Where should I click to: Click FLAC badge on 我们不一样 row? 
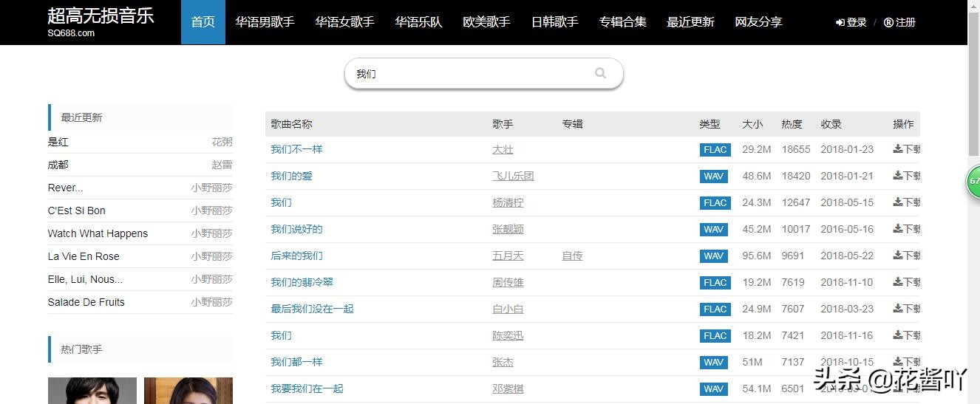tap(715, 150)
